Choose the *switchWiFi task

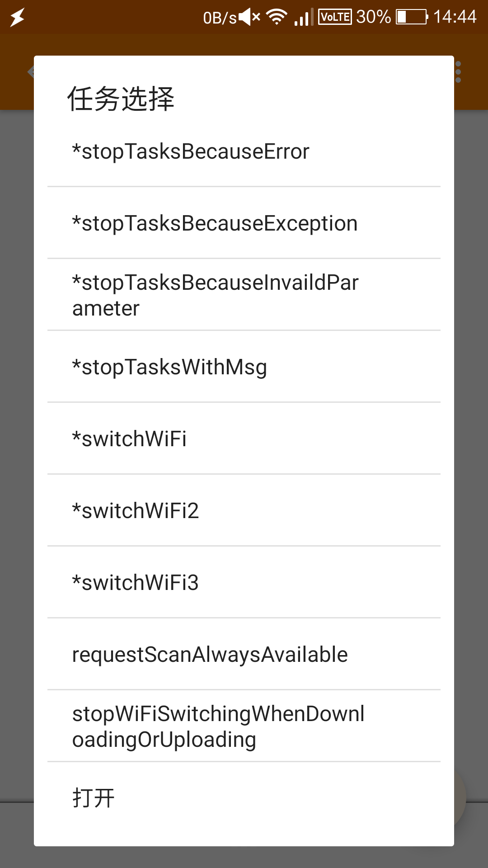(244, 439)
